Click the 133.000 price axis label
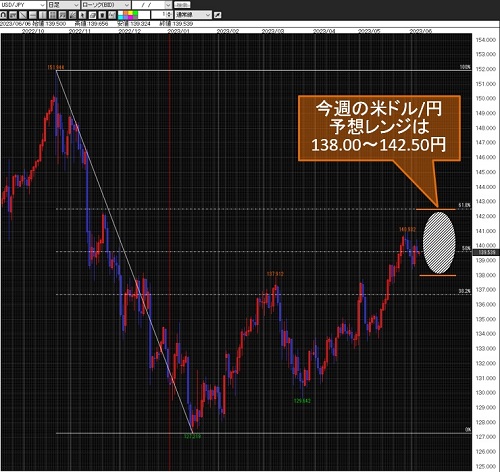This screenshot has height=472, width=500. click(x=486, y=348)
